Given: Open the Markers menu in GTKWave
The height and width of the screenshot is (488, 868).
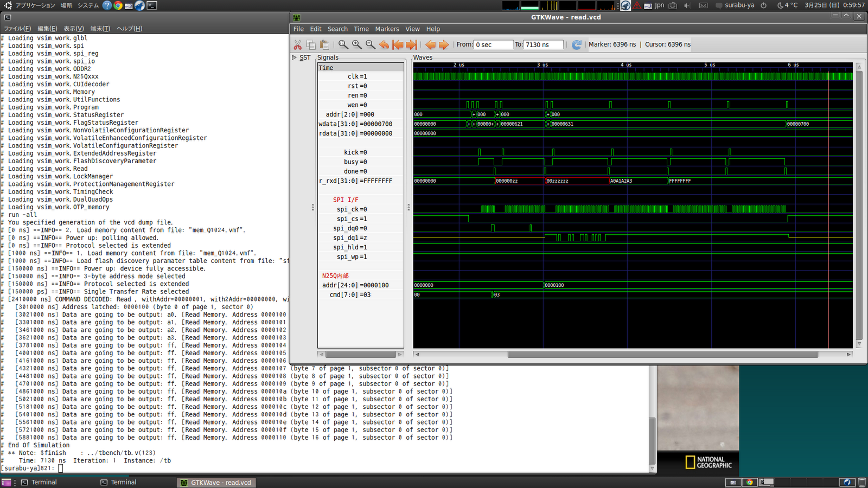Looking at the screenshot, I should (387, 29).
